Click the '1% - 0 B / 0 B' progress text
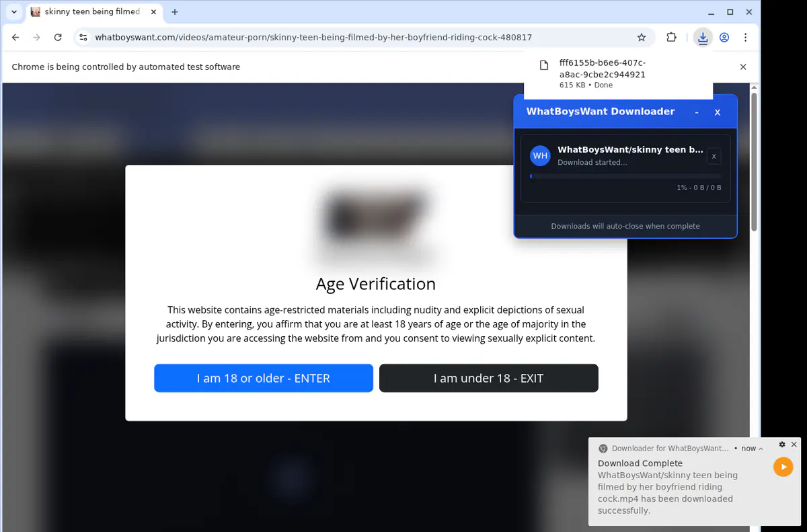The width and height of the screenshot is (807, 532). [x=699, y=188]
